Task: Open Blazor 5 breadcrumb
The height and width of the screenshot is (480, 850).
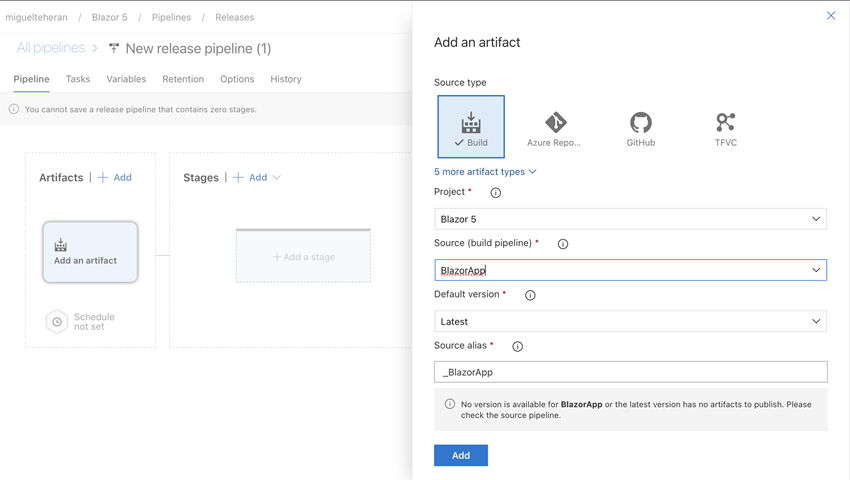Action: coord(110,17)
